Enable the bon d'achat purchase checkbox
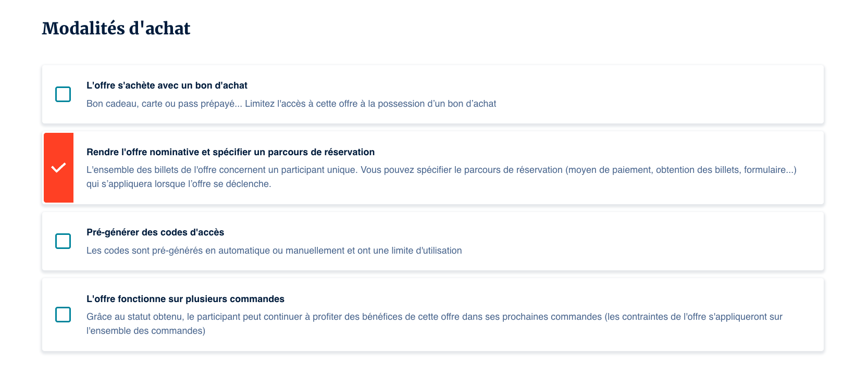Screen dimensions: 868x375 coord(63,94)
